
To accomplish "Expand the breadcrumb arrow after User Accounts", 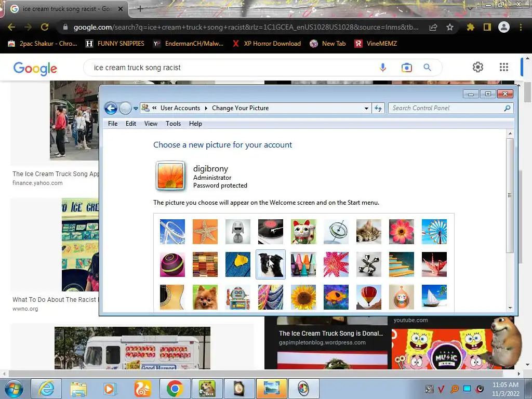I will click(x=206, y=108).
